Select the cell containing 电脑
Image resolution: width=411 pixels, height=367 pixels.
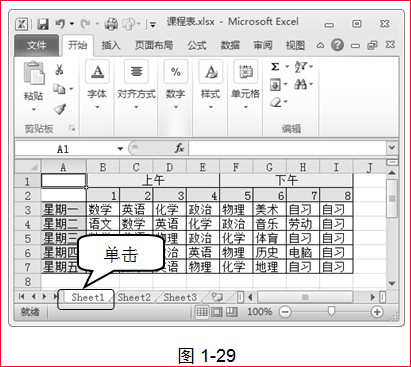(303, 252)
